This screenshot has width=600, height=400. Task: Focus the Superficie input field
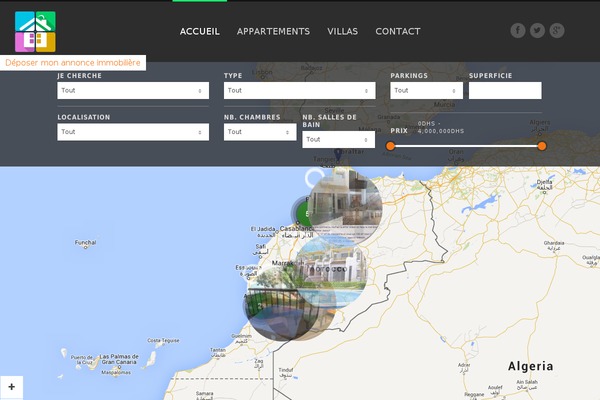(x=505, y=90)
